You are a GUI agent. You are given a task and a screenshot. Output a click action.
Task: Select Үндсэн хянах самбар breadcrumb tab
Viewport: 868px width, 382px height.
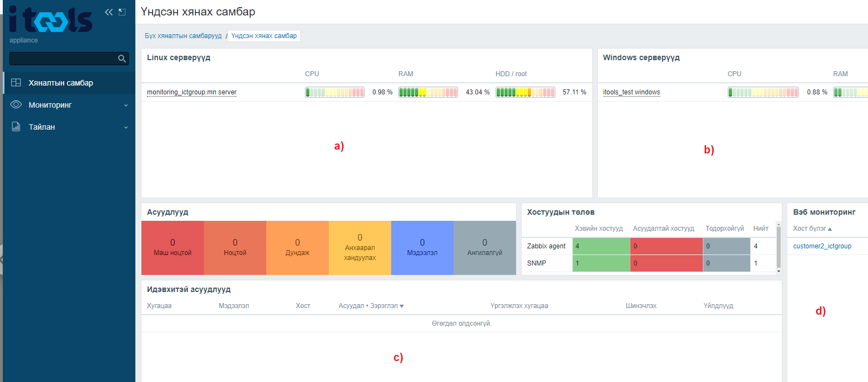[x=264, y=36]
